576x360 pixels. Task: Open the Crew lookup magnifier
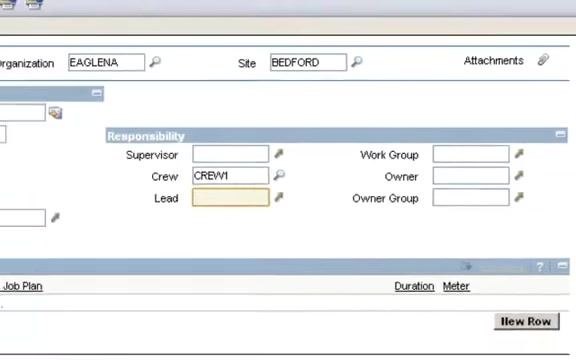point(279,175)
